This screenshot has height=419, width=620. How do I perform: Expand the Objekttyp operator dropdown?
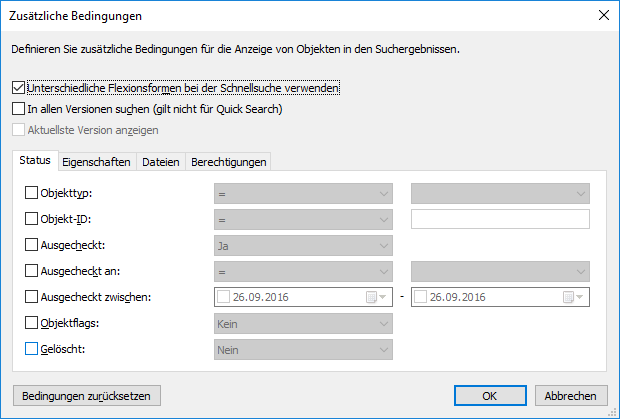pos(303,193)
